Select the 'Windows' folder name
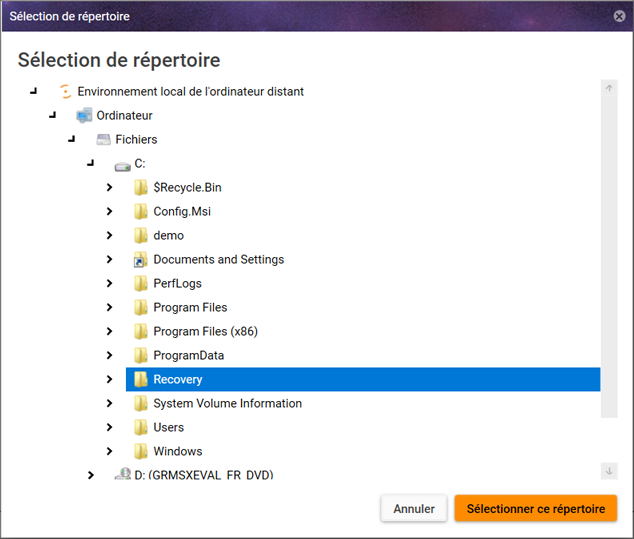The height and width of the screenshot is (539, 634). [178, 451]
